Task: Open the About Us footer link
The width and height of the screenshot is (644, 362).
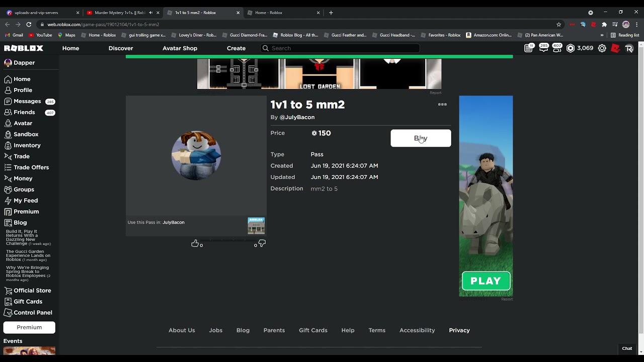Action: (x=182, y=330)
